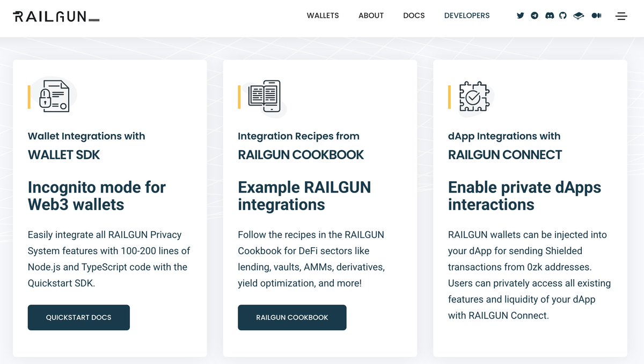Open the Developers menu item
Screen dimensions: 644x364
pos(467,16)
